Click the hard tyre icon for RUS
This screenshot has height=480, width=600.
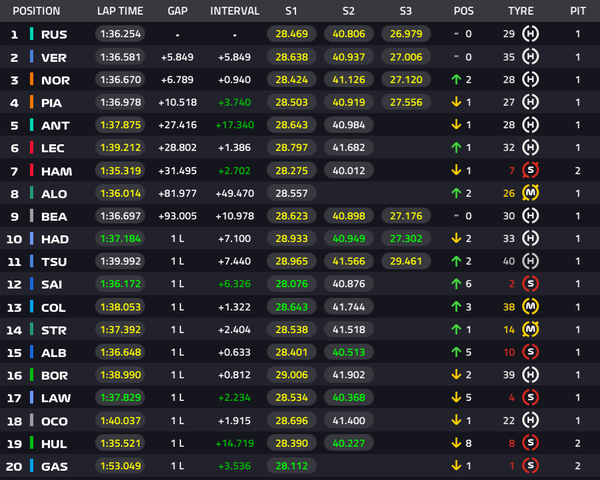pos(530,34)
